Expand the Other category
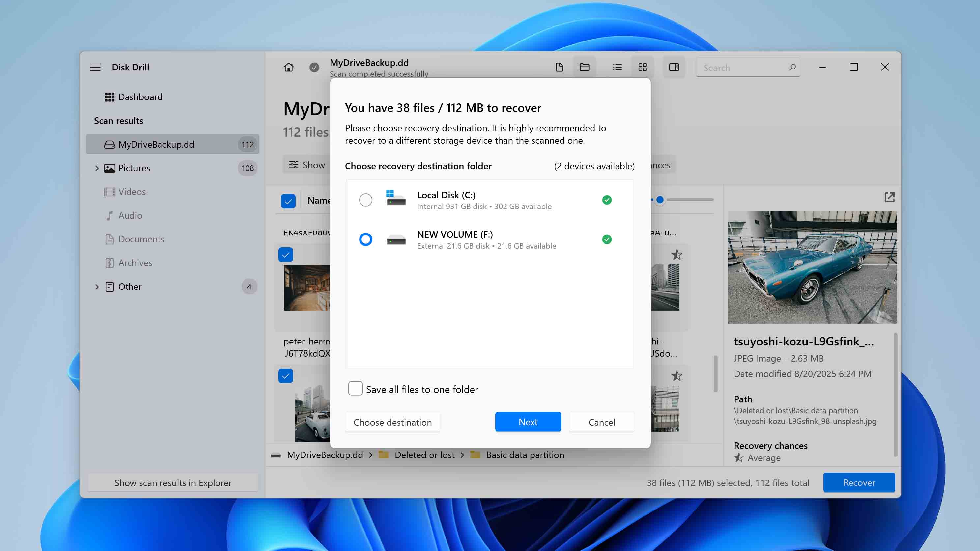The image size is (980, 551). pos(96,286)
